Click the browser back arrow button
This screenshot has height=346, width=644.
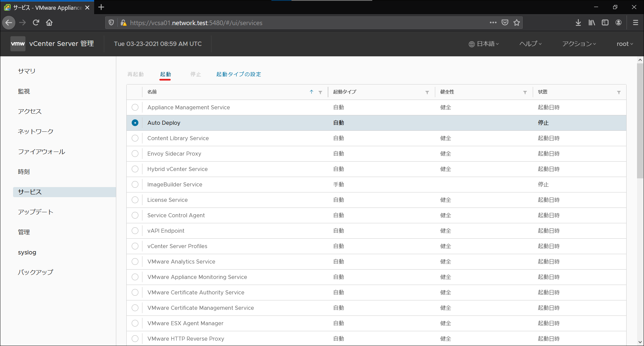pyautogui.click(x=9, y=23)
